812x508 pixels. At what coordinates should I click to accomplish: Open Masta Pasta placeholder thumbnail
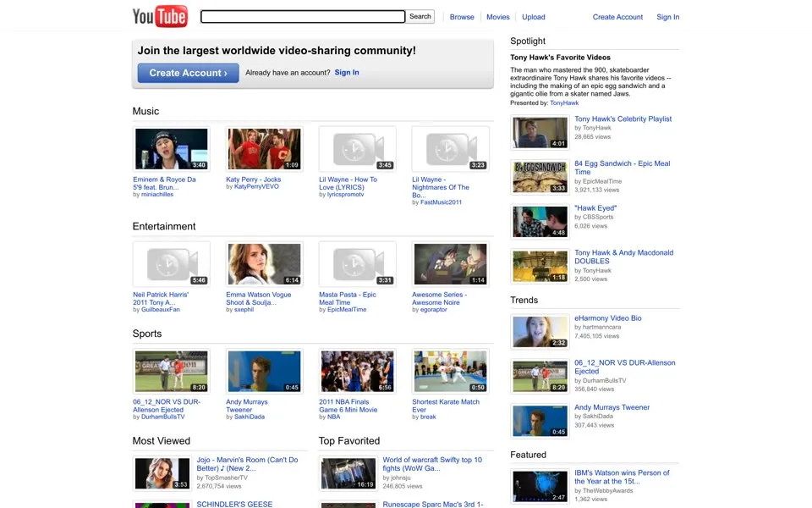pyautogui.click(x=357, y=264)
